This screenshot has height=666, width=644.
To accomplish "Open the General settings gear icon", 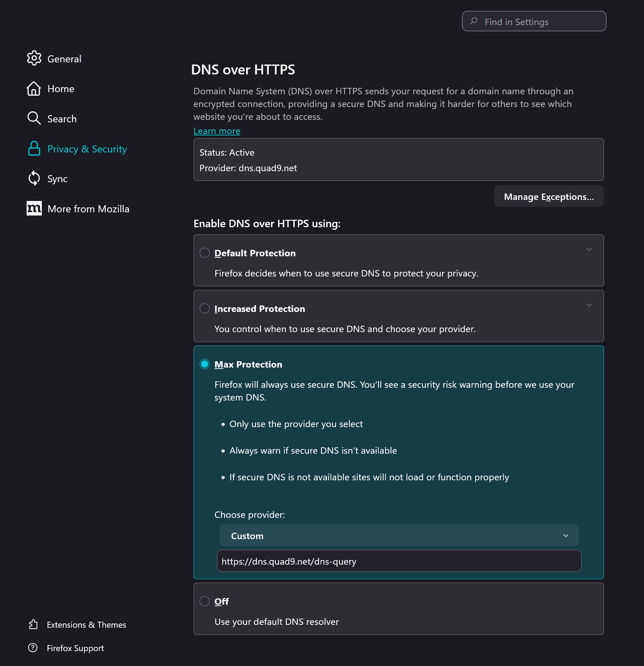I will tap(34, 58).
